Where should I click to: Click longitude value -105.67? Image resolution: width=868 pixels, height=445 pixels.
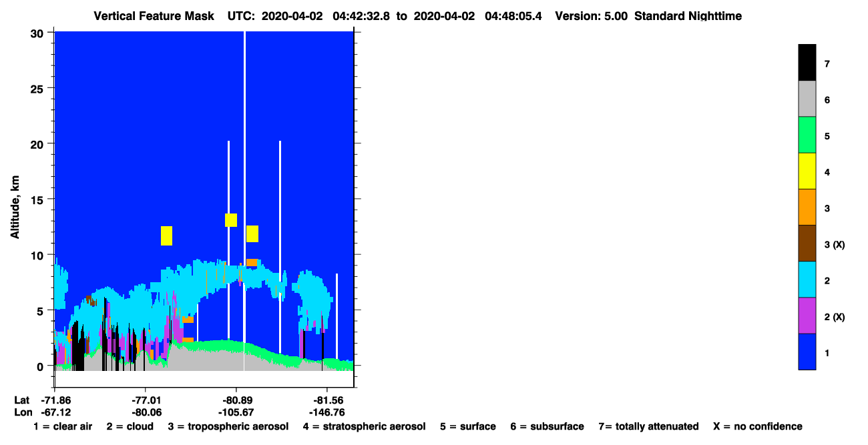point(236,412)
